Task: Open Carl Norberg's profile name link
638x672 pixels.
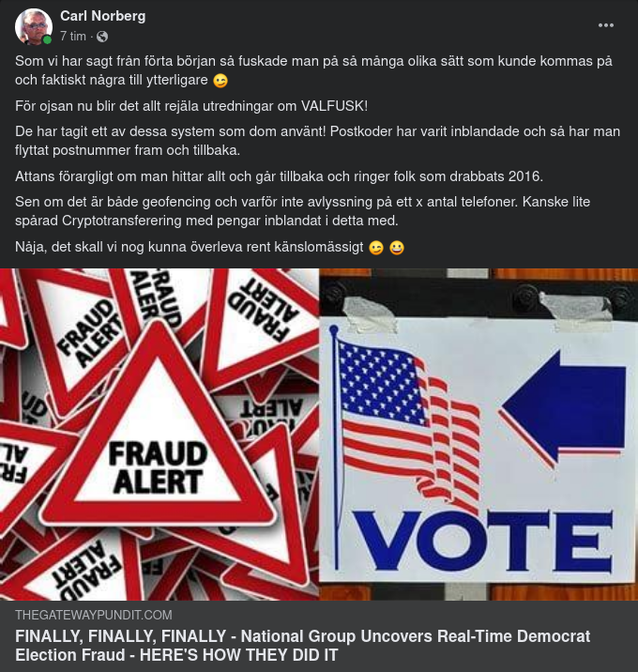Action: click(x=103, y=16)
